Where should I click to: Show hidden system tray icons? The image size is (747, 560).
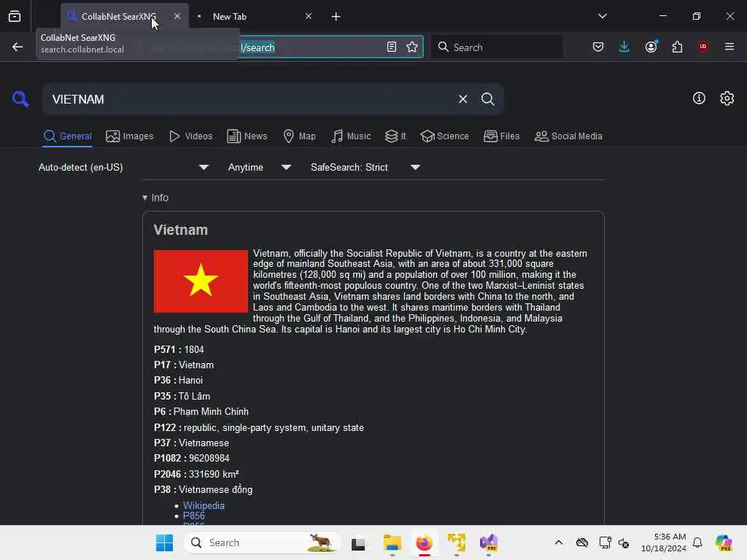[558, 542]
